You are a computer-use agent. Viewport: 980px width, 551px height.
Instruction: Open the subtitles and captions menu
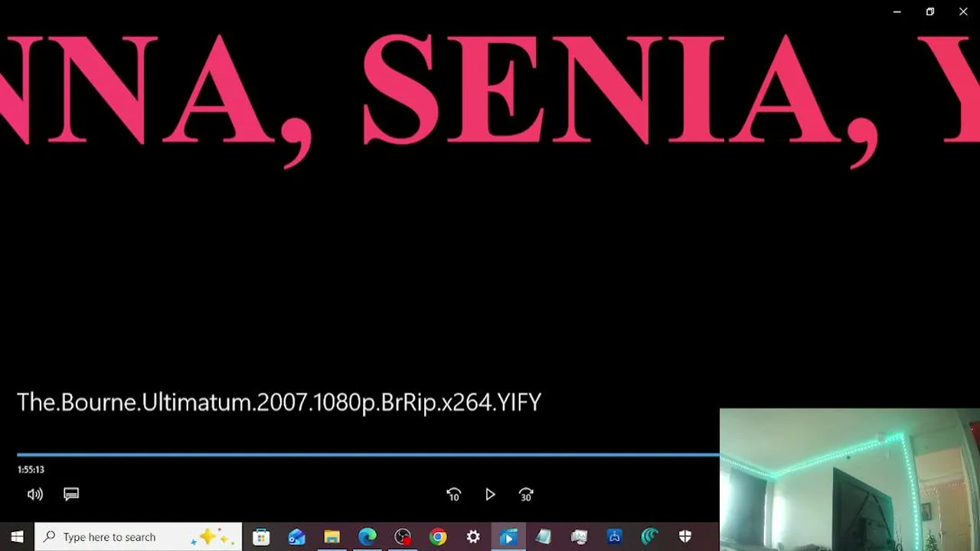(71, 494)
